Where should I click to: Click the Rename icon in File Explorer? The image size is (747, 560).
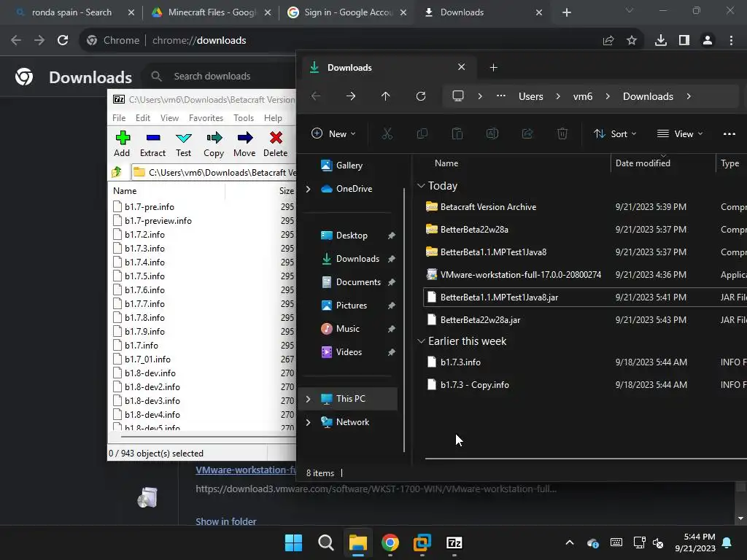point(492,134)
